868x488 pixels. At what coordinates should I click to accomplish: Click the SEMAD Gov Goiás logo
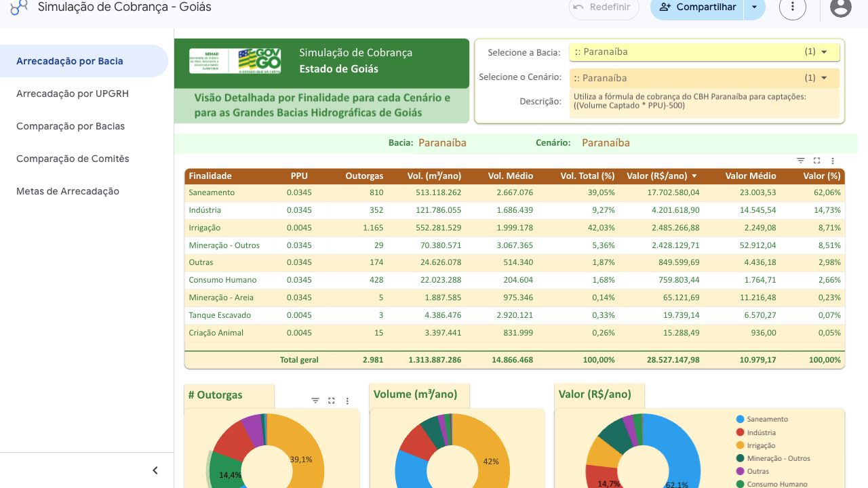pos(235,61)
